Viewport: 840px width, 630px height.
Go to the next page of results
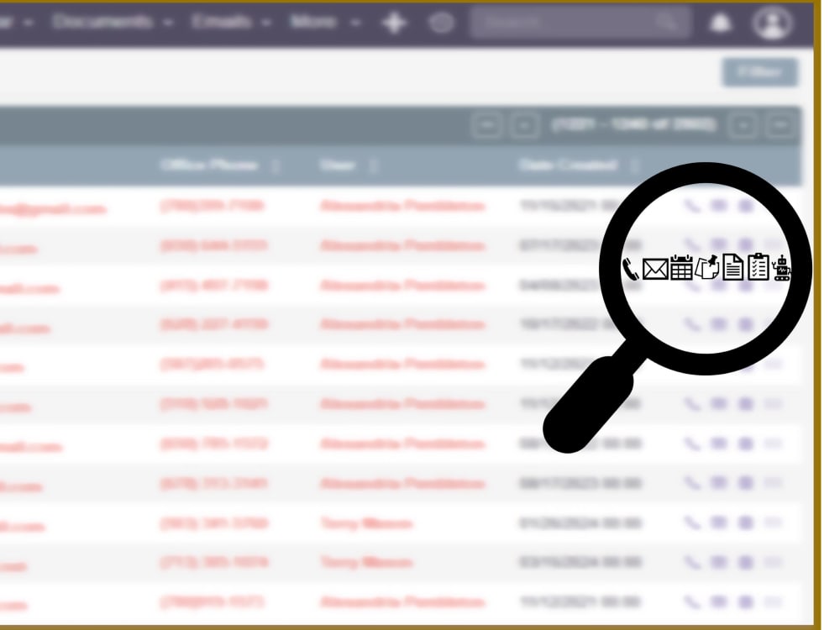743,125
